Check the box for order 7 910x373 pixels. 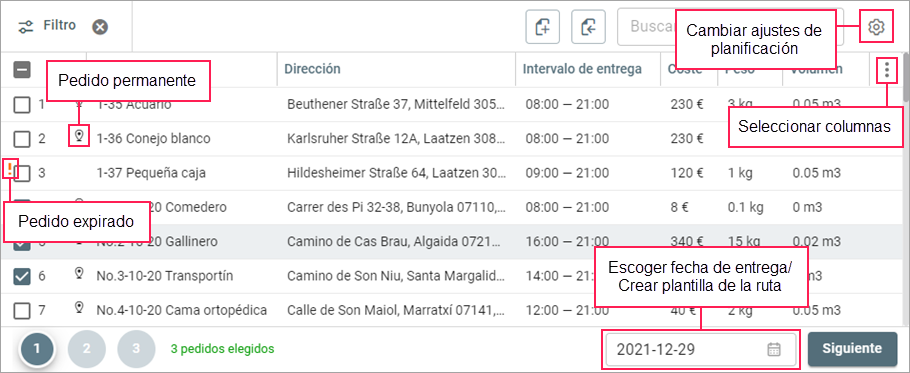coord(21,310)
